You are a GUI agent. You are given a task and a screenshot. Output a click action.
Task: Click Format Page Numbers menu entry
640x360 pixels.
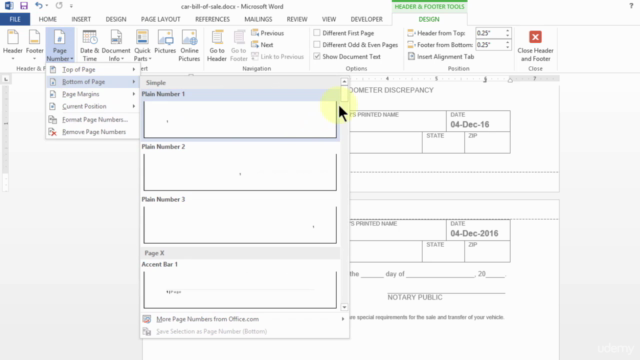click(92, 120)
